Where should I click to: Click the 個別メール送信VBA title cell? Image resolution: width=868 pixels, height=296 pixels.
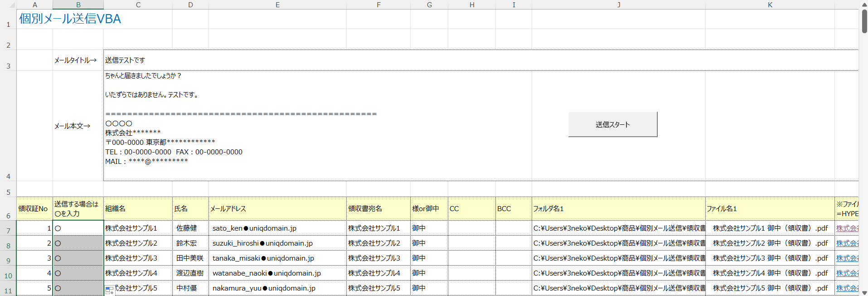click(x=70, y=19)
